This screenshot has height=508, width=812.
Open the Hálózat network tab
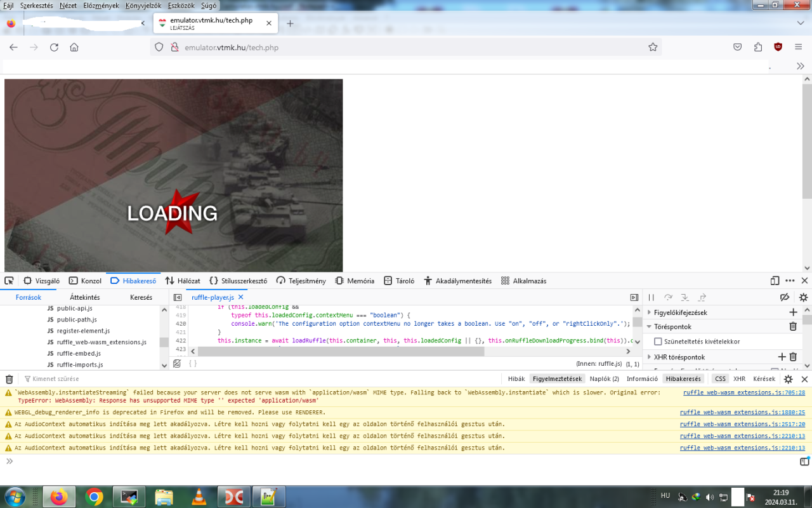[x=183, y=281]
